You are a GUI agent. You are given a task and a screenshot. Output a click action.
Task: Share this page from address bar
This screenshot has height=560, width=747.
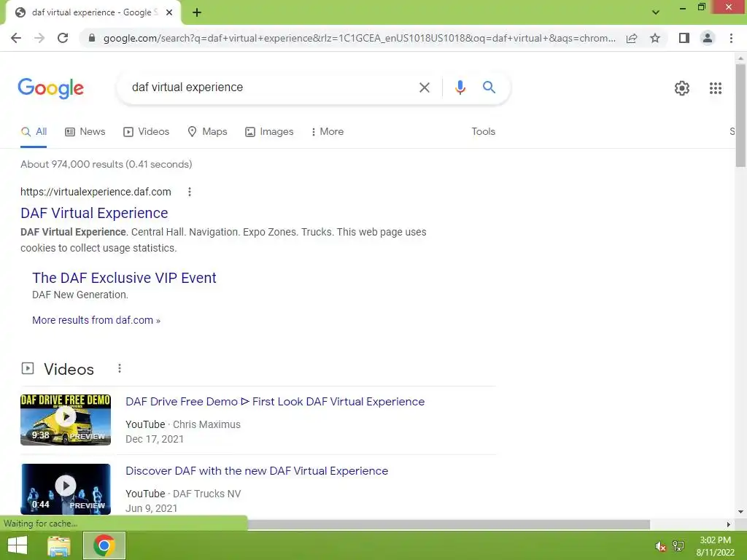632,38
